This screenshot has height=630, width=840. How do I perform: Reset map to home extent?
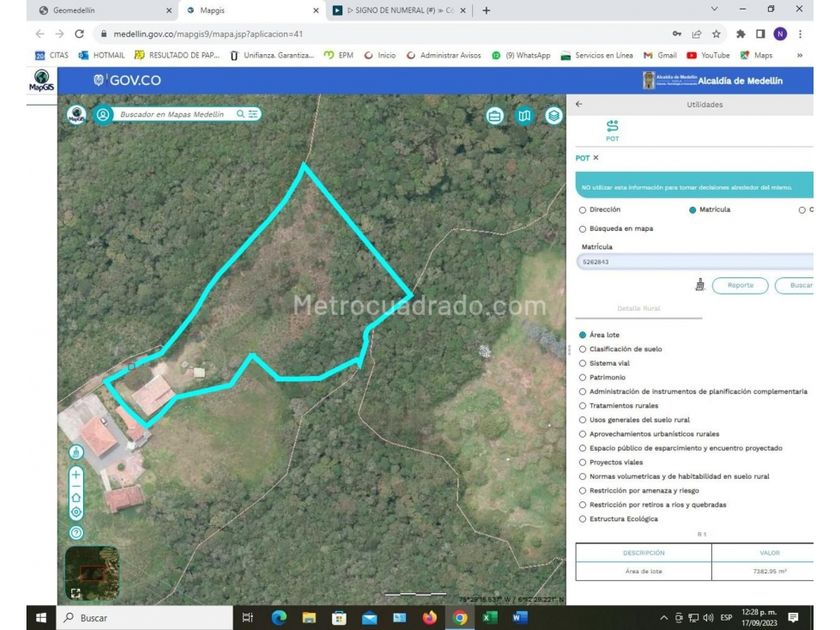(76, 498)
